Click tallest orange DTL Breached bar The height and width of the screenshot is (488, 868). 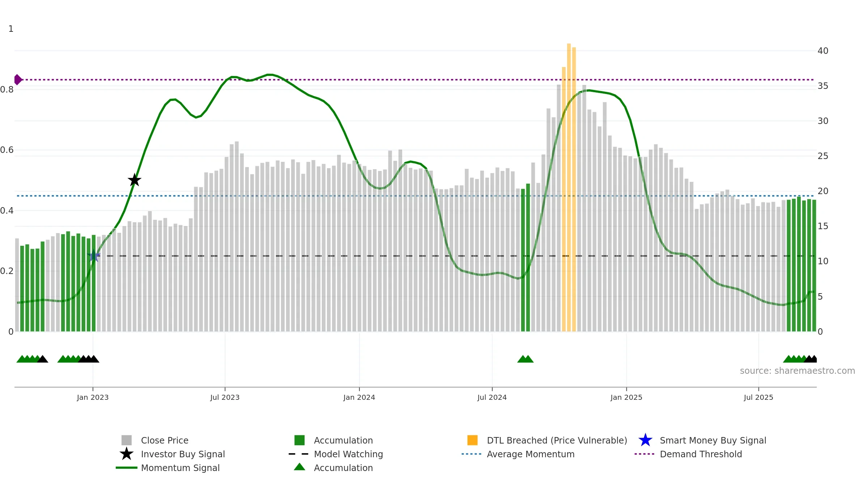pos(569,187)
